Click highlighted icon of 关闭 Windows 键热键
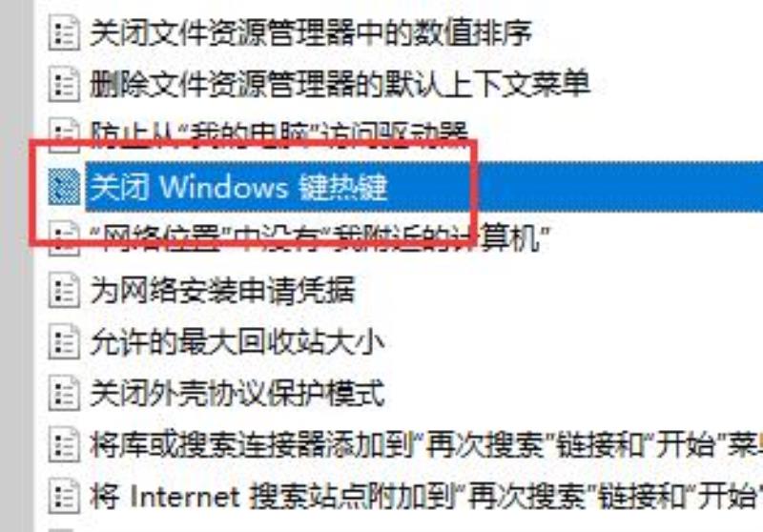 click(64, 187)
